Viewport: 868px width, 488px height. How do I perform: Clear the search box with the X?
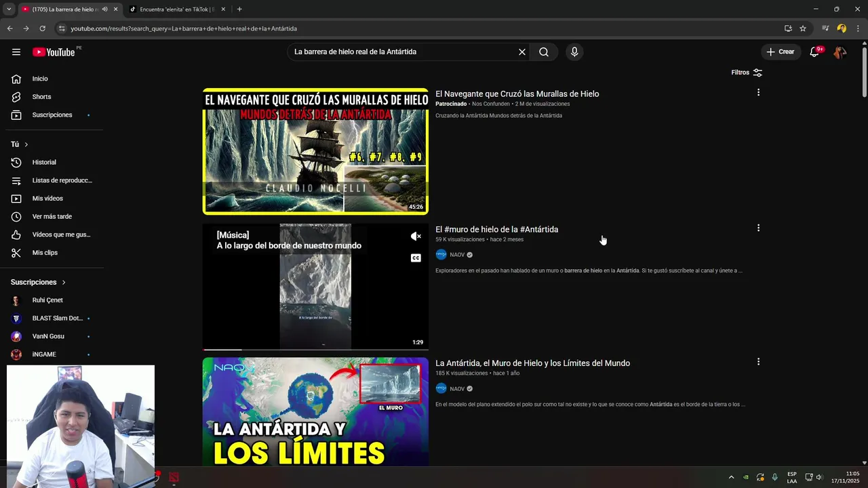522,52
